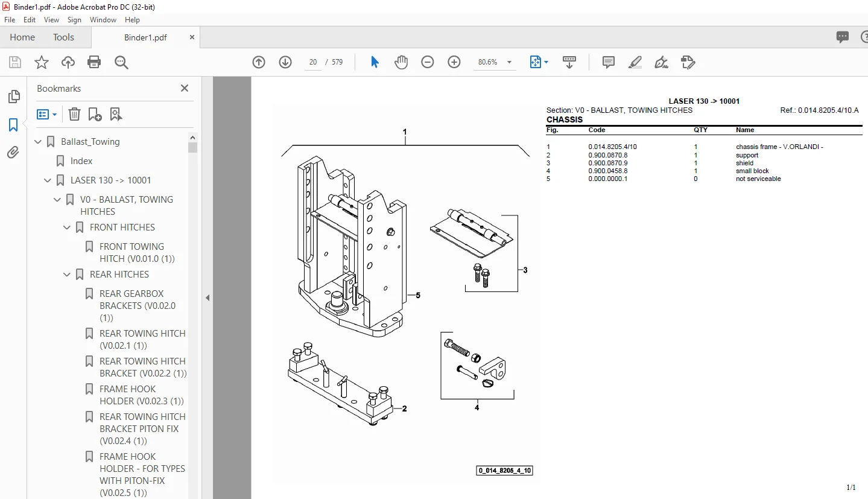Zoom out with the minus icon
Viewport: 868px width, 499px height.
coord(428,62)
